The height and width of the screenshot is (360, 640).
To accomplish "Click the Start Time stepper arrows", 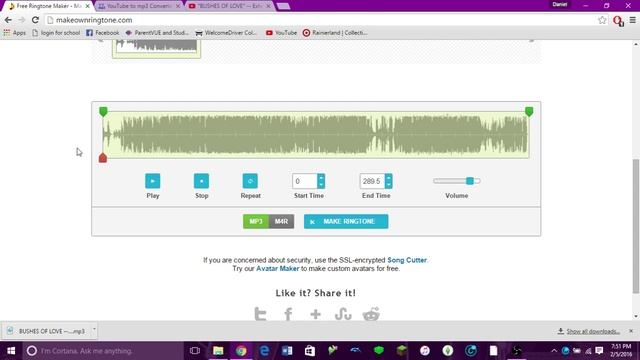I will (x=321, y=181).
